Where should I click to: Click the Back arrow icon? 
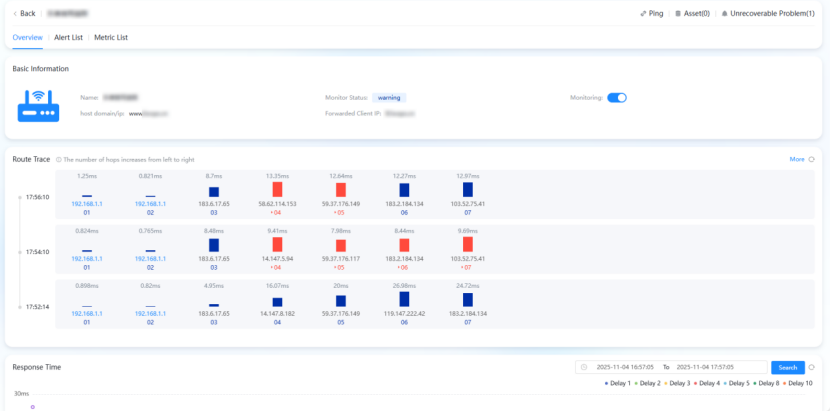point(15,13)
